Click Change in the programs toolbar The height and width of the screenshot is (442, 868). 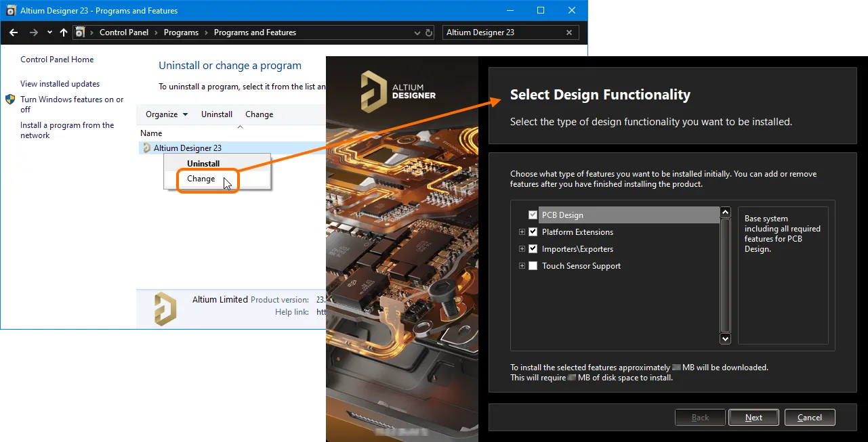pos(260,114)
